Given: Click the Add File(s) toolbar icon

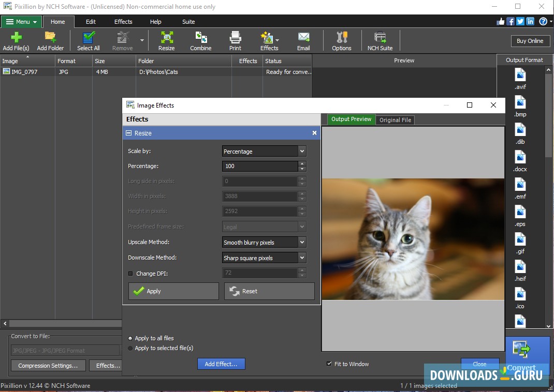Looking at the screenshot, I should (16, 41).
